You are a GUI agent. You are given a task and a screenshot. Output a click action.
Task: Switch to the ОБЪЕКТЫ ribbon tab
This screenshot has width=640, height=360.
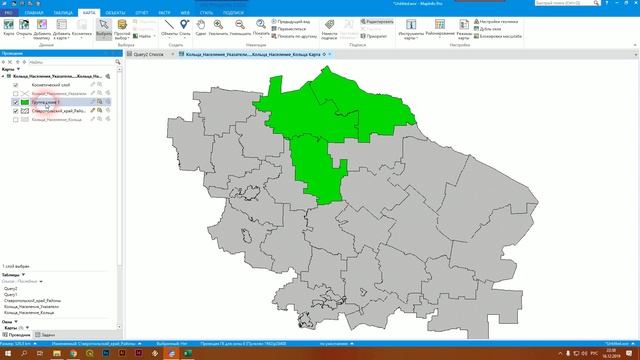pos(115,13)
